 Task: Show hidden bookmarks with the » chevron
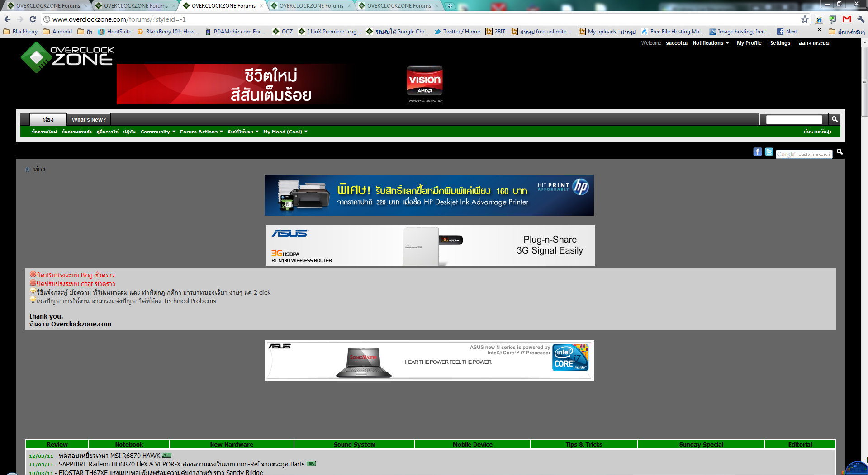coord(819,30)
